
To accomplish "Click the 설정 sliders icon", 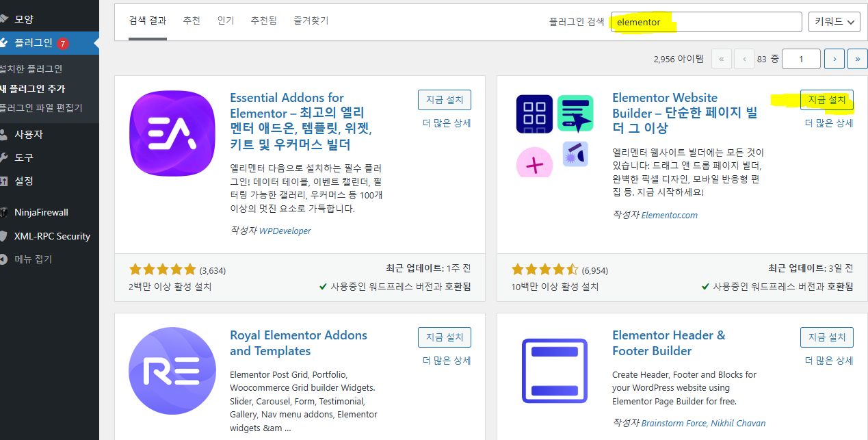I will [x=3, y=181].
